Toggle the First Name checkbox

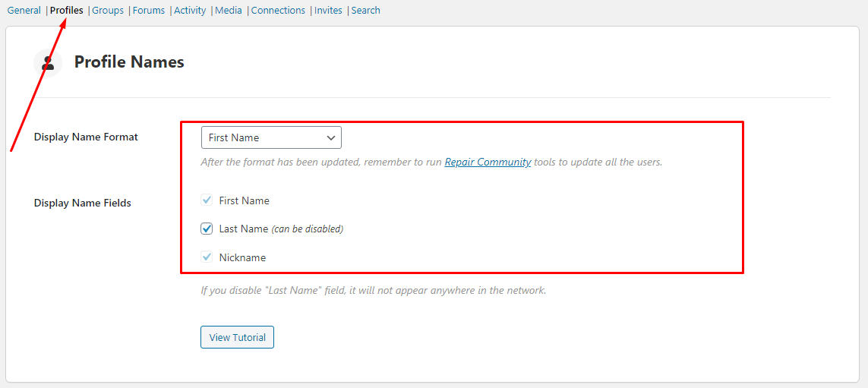click(207, 200)
